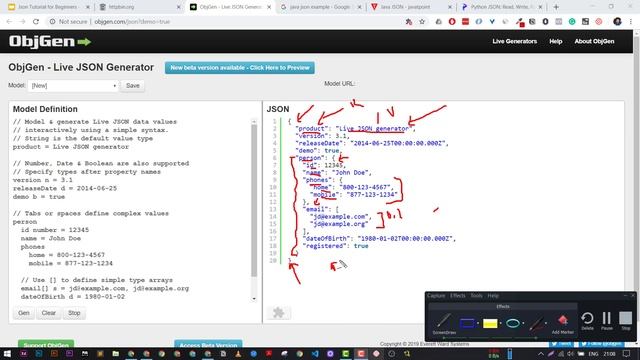
Task: Show hidden system tray icons
Action: coord(541,354)
